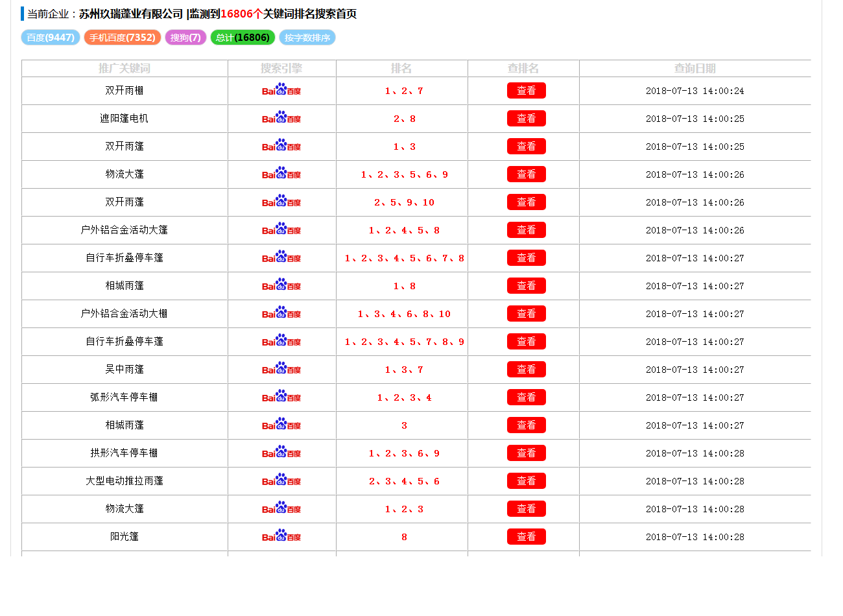Open the 总计(16806) total tab
The height and width of the screenshot is (616, 843).
click(243, 38)
